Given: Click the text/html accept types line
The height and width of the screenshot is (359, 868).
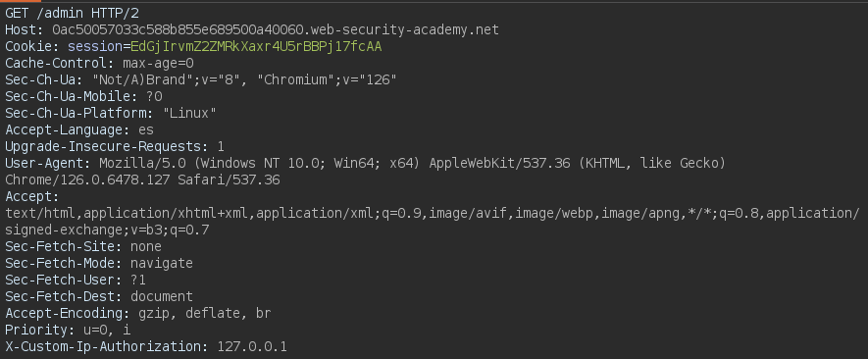Looking at the screenshot, I should 433,213.
